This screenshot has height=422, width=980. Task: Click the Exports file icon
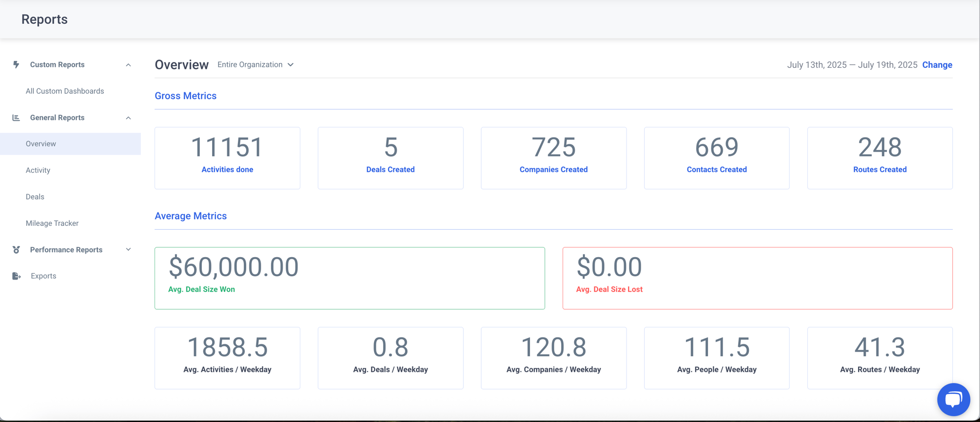coord(16,276)
